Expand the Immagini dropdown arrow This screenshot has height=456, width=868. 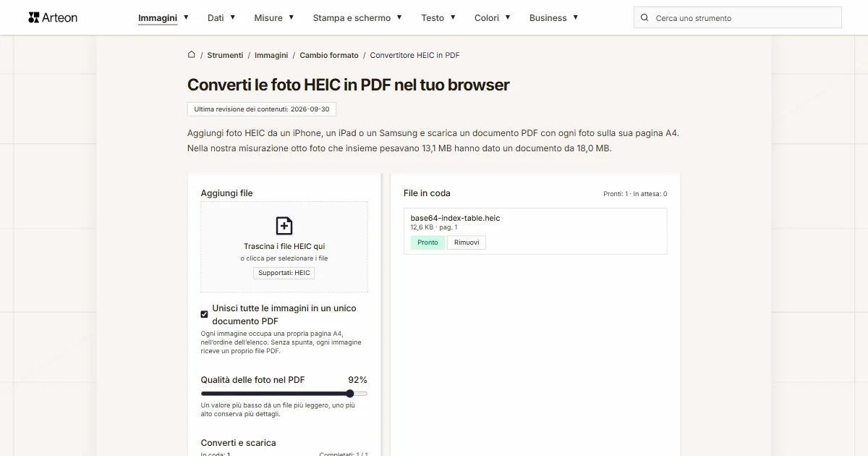pos(186,17)
